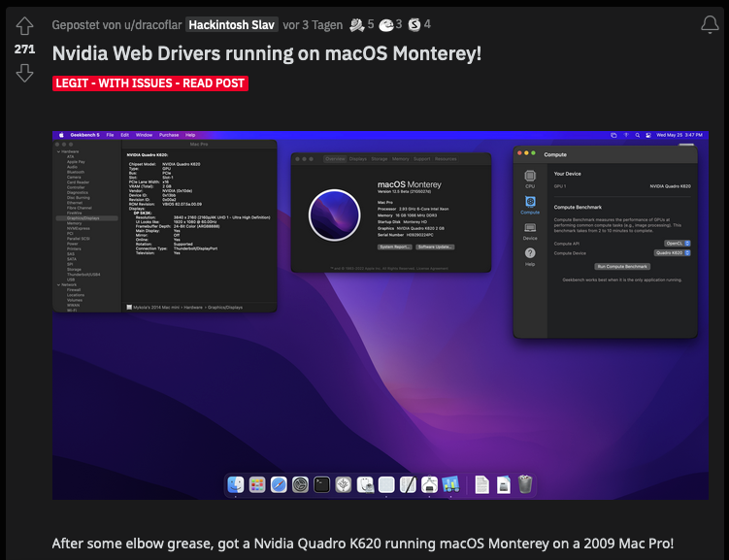Click the Help icon in Geekbench sidebar
This screenshot has height=560, width=729.
pos(530,256)
